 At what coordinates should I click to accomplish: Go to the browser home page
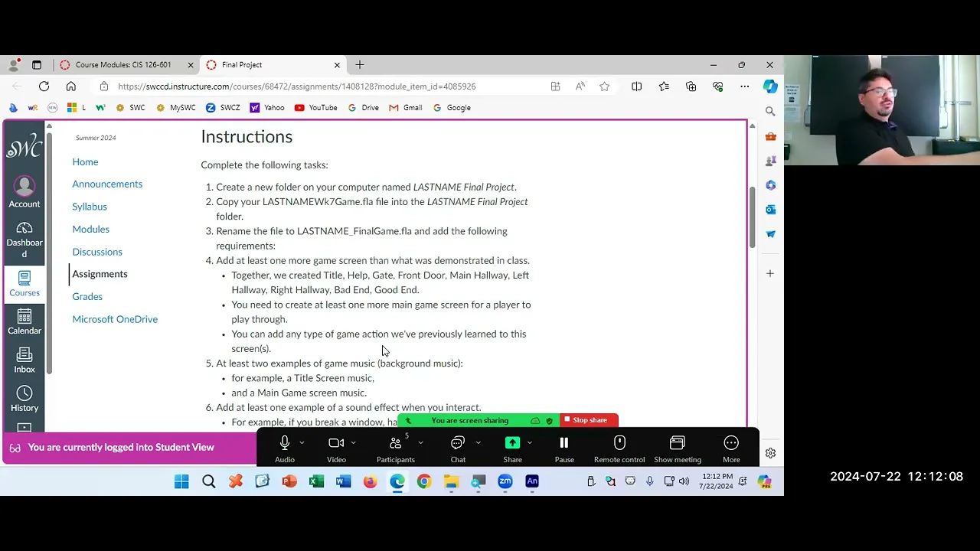point(71,86)
